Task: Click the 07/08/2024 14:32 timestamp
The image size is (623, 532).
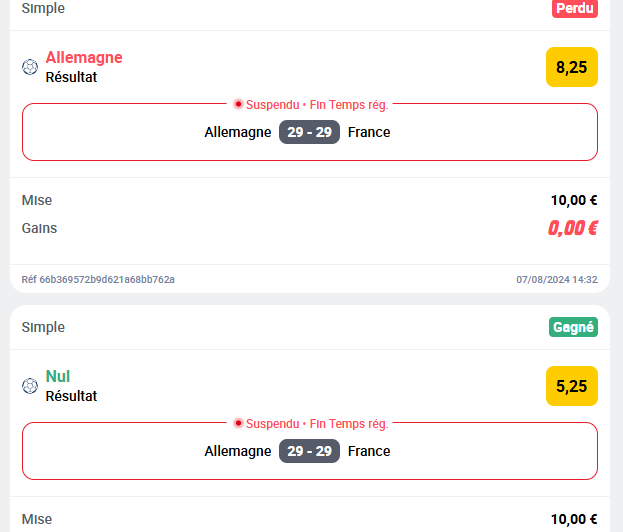Action: 557,279
